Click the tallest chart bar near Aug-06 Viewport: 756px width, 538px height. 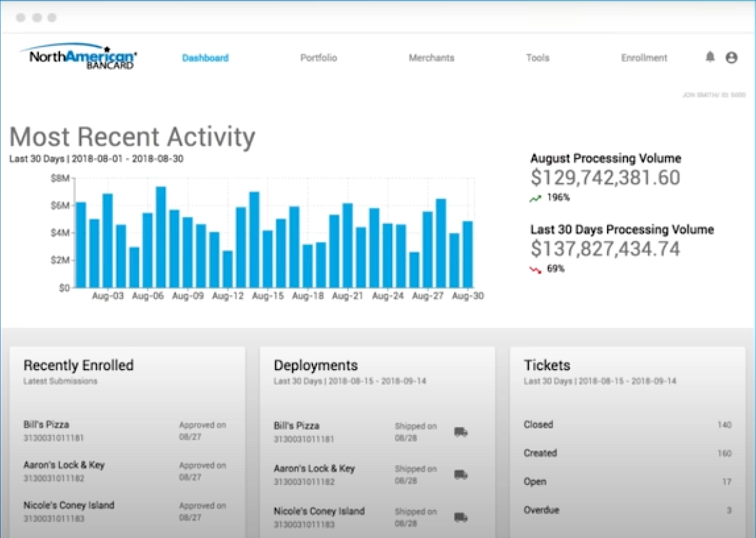tap(160, 237)
